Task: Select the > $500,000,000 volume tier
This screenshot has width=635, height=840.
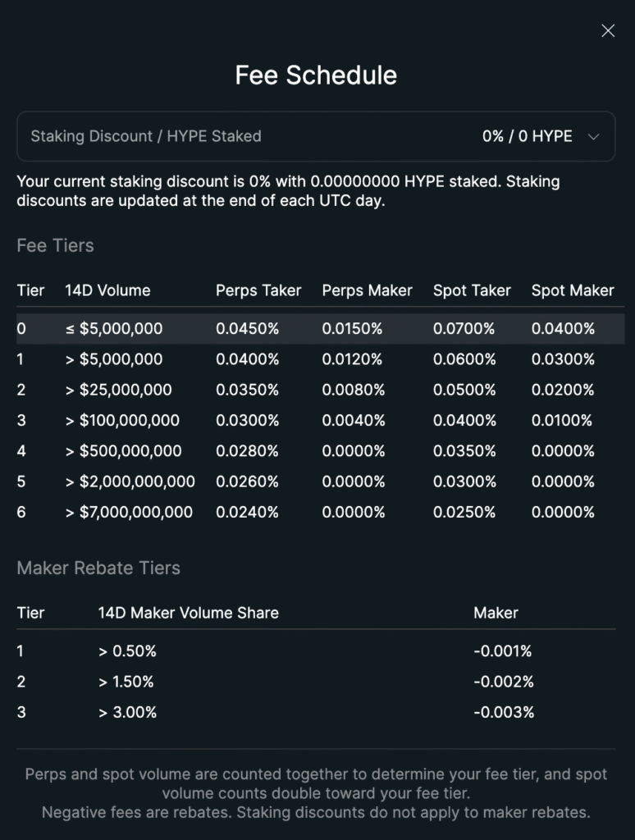Action: pos(123,451)
